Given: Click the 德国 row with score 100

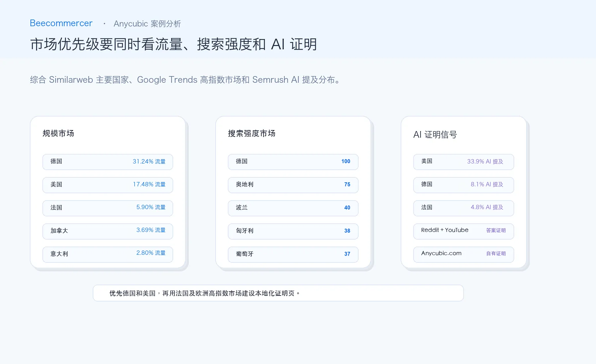Looking at the screenshot, I should [x=293, y=161].
